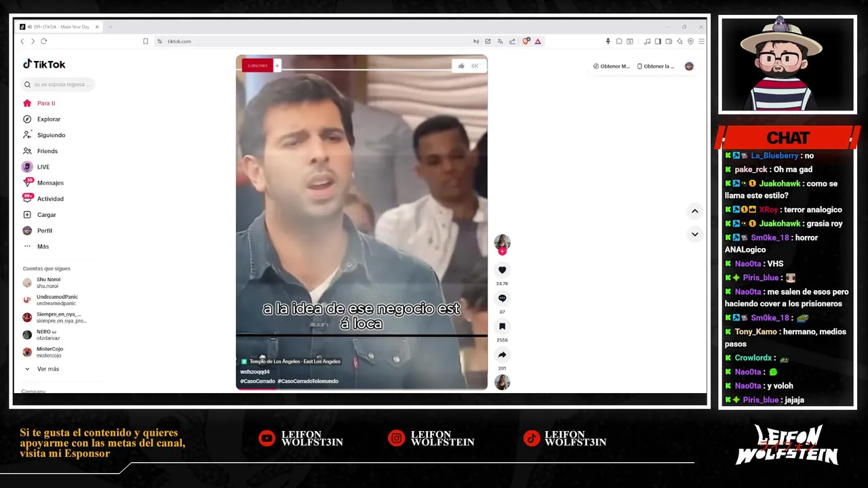Expand Ver más followed accounts
The image size is (868, 488).
(x=42, y=369)
